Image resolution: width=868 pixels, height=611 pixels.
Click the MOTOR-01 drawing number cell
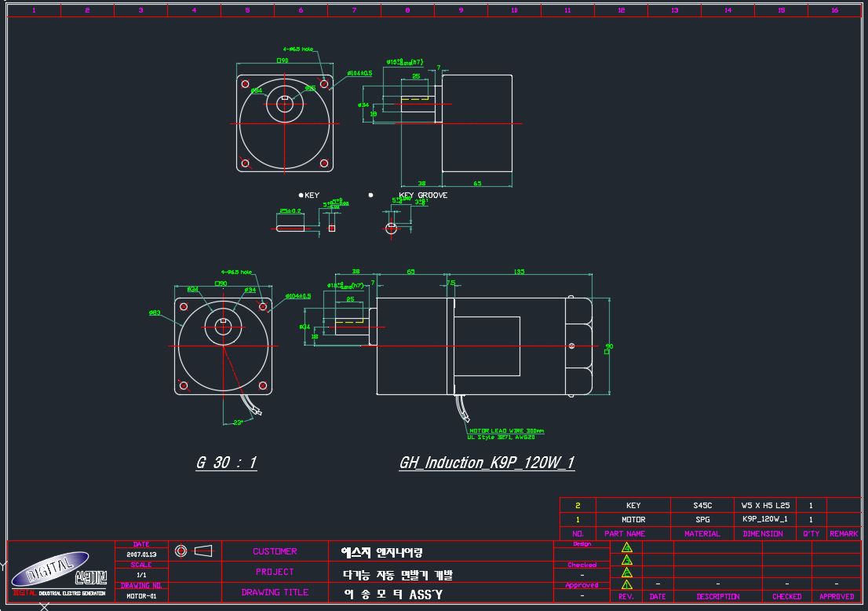click(142, 596)
